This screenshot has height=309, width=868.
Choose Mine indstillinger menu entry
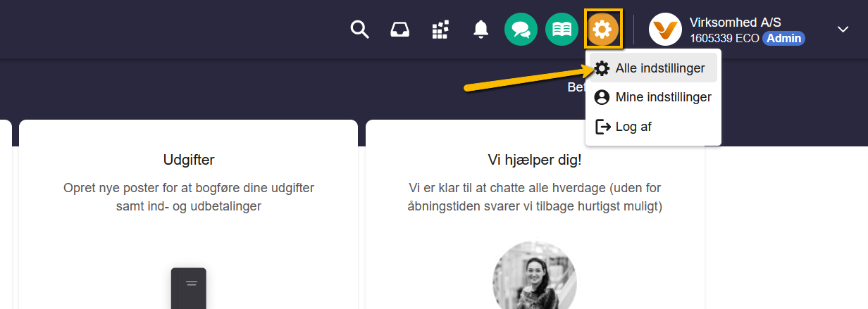(x=663, y=97)
